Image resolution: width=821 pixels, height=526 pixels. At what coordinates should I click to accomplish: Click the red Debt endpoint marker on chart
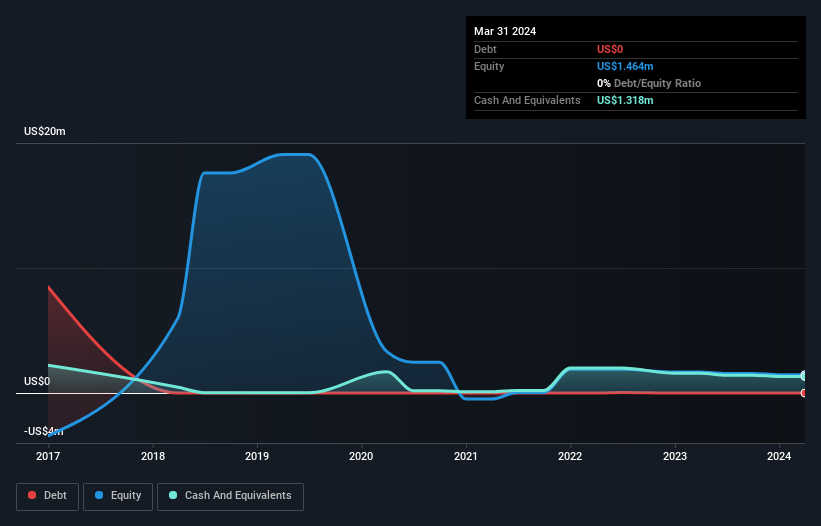coord(804,393)
